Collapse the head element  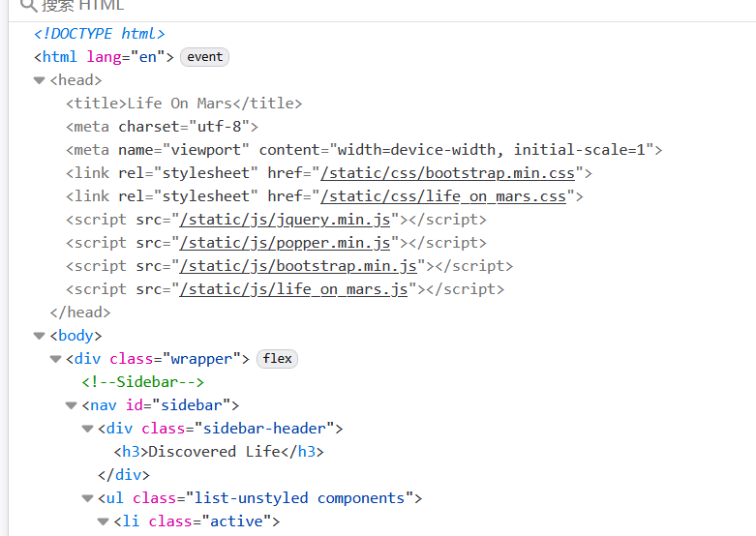click(39, 80)
